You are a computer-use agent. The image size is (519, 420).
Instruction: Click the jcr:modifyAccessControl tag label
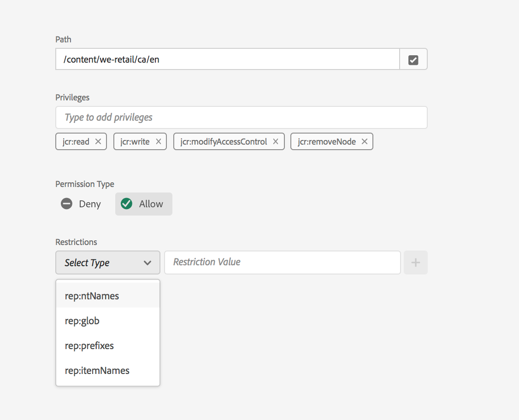(224, 142)
